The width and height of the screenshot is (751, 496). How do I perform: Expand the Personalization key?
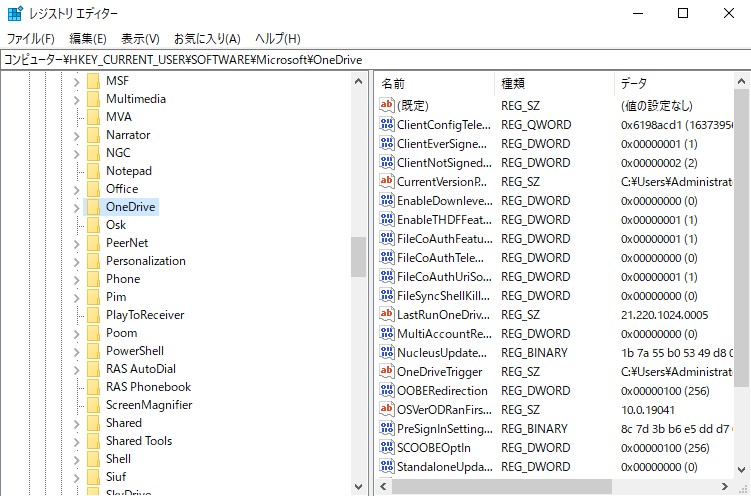tap(77, 262)
